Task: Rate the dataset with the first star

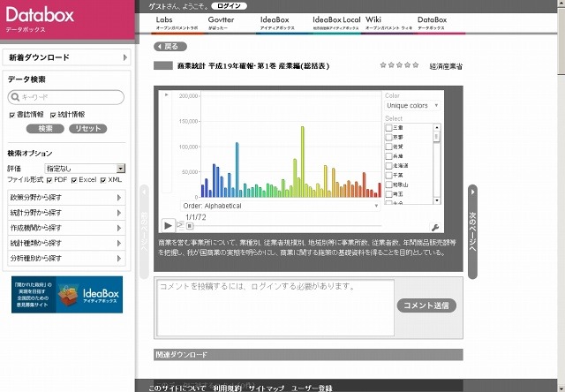Action: pyautogui.click(x=383, y=64)
